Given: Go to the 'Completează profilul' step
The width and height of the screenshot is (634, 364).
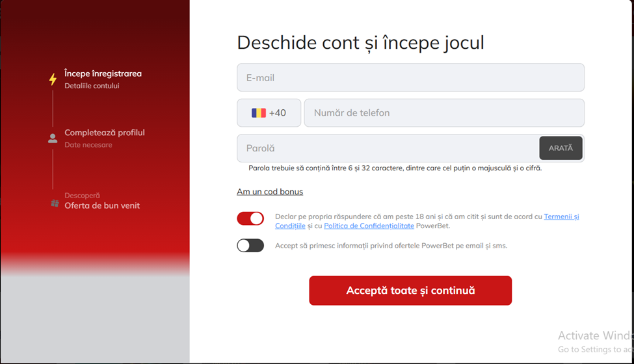Looking at the screenshot, I should tap(104, 133).
